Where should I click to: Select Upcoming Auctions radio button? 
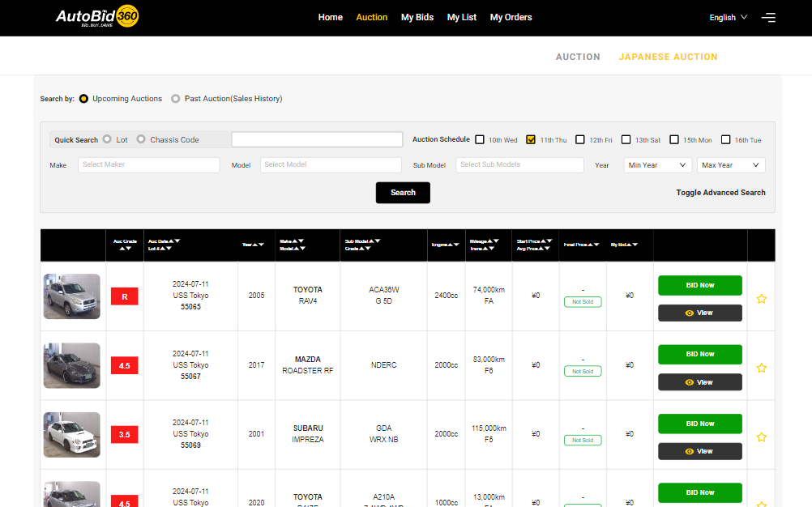(83, 98)
